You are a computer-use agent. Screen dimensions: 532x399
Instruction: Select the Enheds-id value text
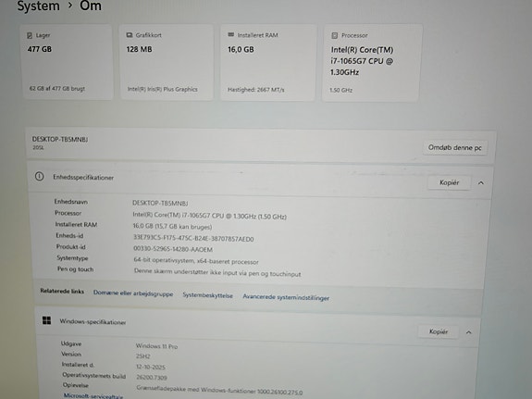click(193, 238)
